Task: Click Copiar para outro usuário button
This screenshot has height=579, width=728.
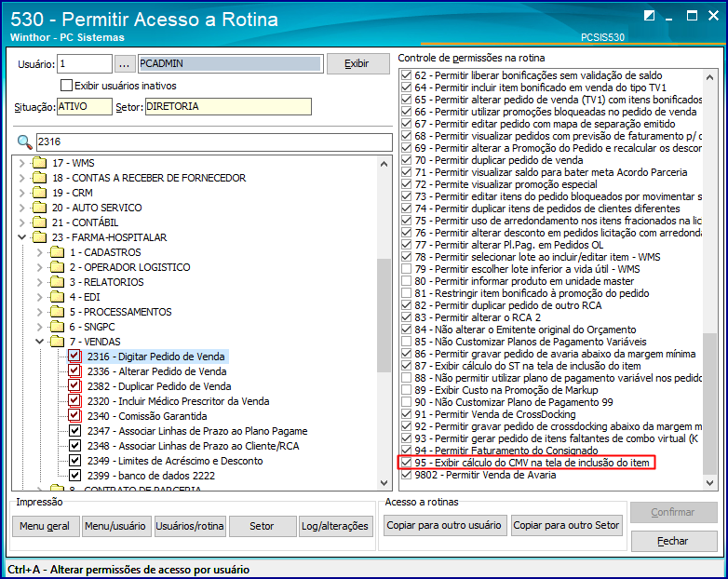Action: [444, 525]
